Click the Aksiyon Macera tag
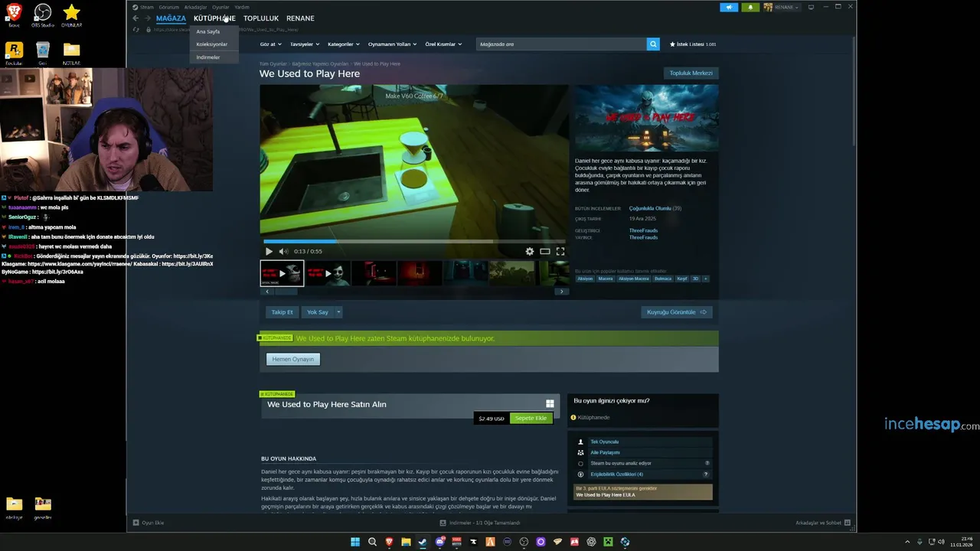Image resolution: width=980 pixels, height=551 pixels. coord(634,279)
